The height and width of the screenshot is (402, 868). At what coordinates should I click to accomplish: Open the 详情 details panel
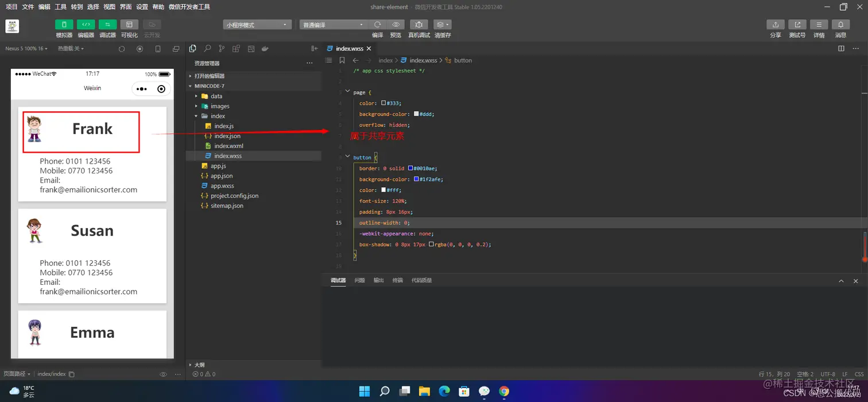click(819, 25)
